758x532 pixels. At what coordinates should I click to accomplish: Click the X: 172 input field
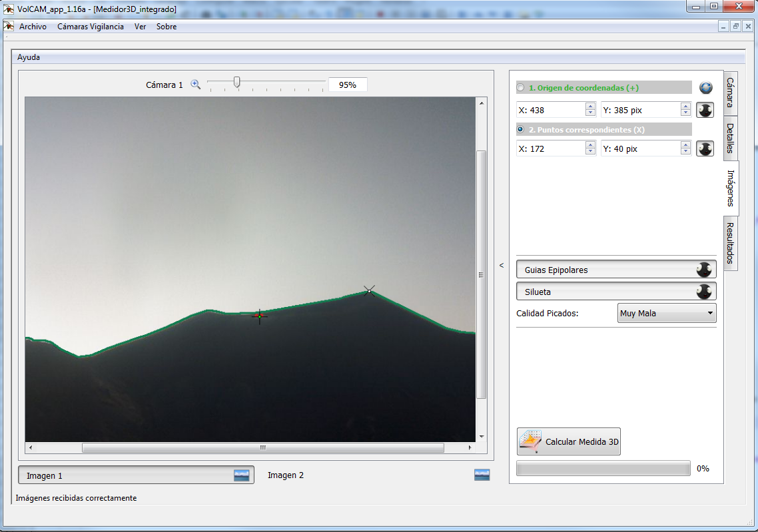coord(556,148)
